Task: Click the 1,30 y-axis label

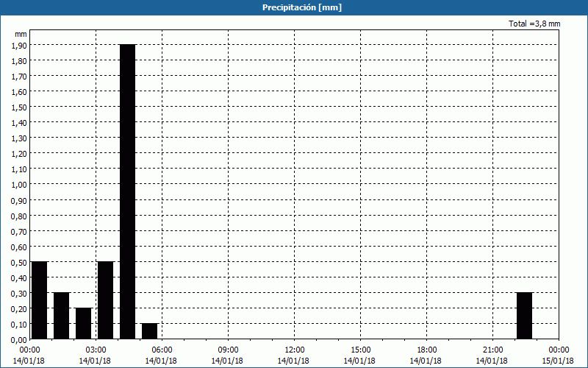Action: (19, 138)
